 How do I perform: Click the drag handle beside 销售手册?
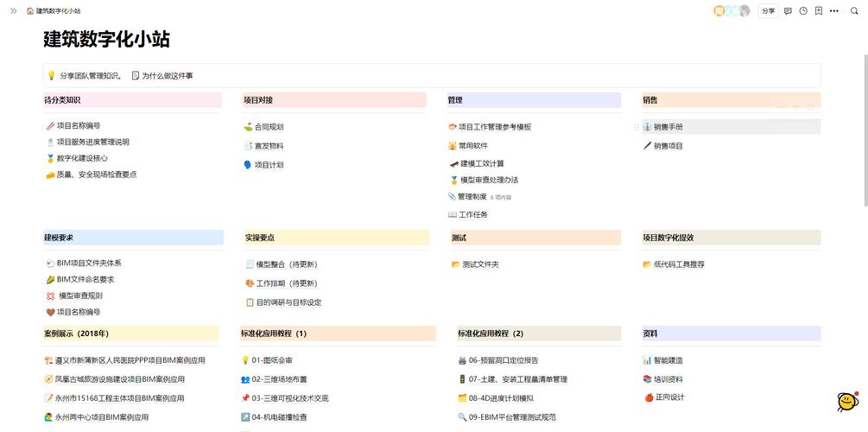click(x=636, y=127)
